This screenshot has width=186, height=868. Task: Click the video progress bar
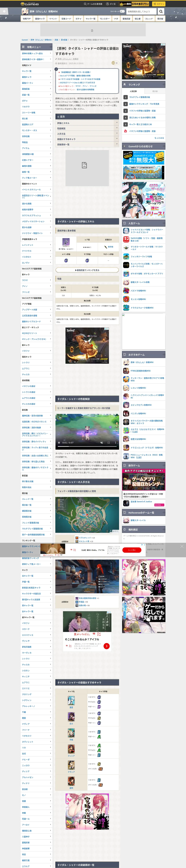(x=87, y=446)
